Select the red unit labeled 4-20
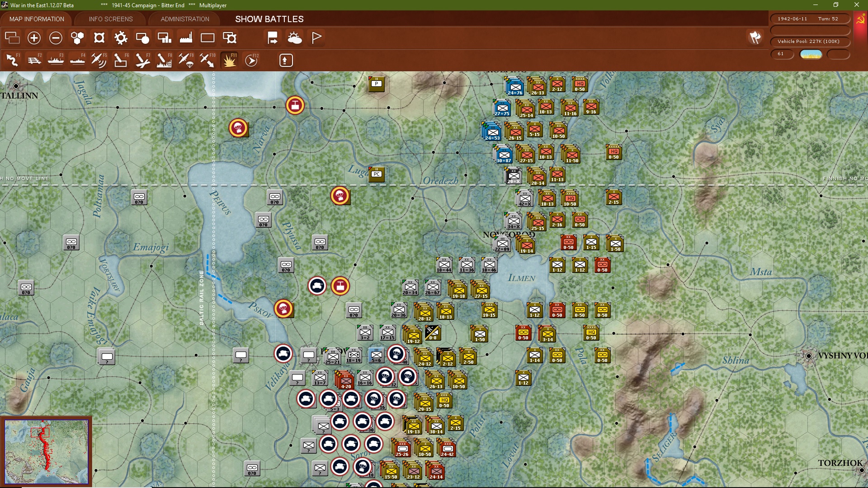 click(345, 380)
